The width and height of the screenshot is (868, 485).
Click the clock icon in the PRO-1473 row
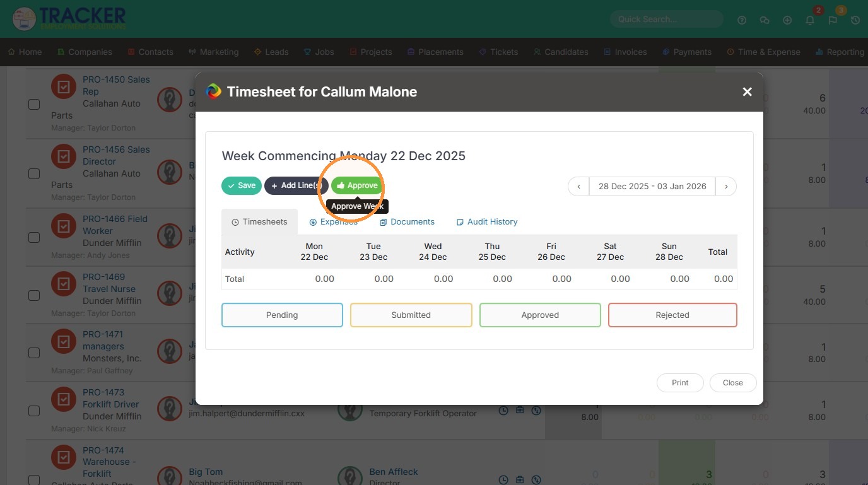coord(503,411)
